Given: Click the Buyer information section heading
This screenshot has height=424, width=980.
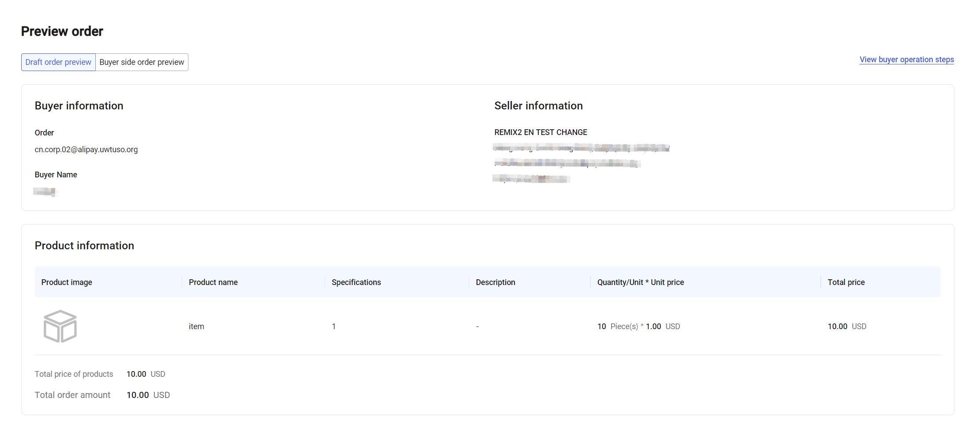Looking at the screenshot, I should (79, 105).
